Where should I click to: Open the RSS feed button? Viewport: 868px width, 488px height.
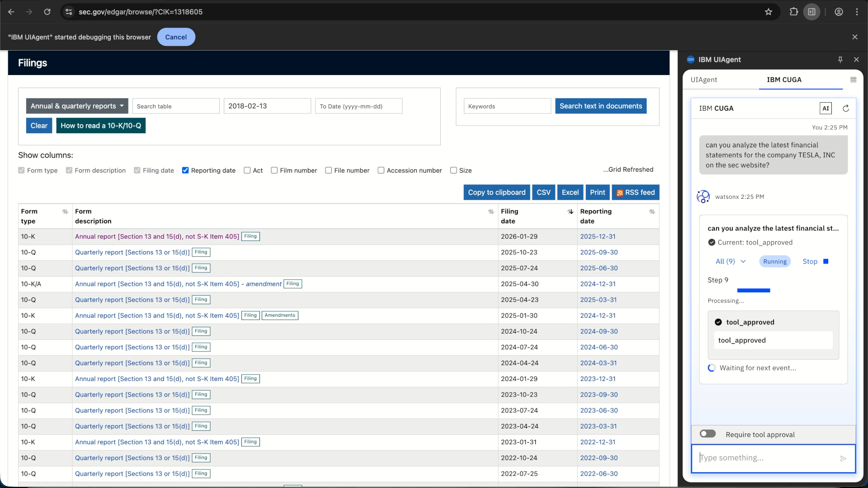pyautogui.click(x=636, y=192)
